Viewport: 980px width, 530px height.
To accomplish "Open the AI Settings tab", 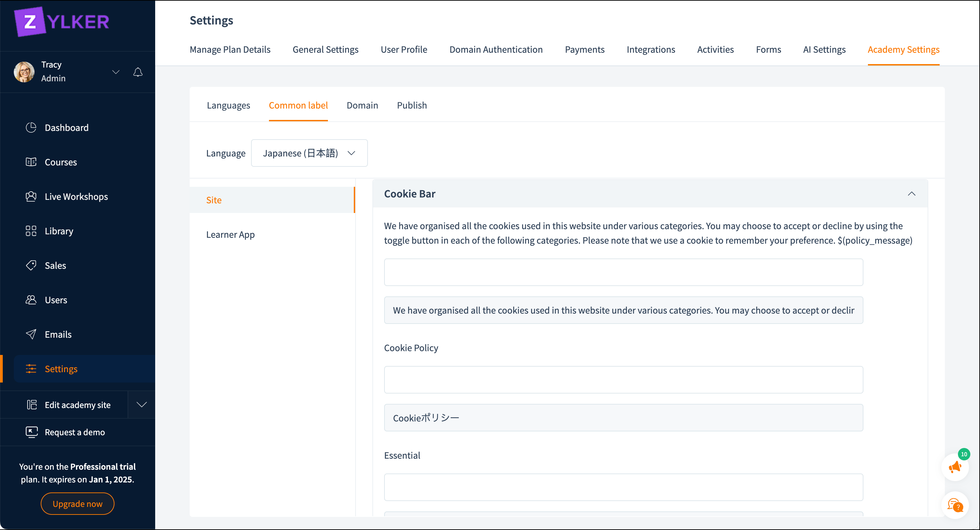I will tap(824, 49).
